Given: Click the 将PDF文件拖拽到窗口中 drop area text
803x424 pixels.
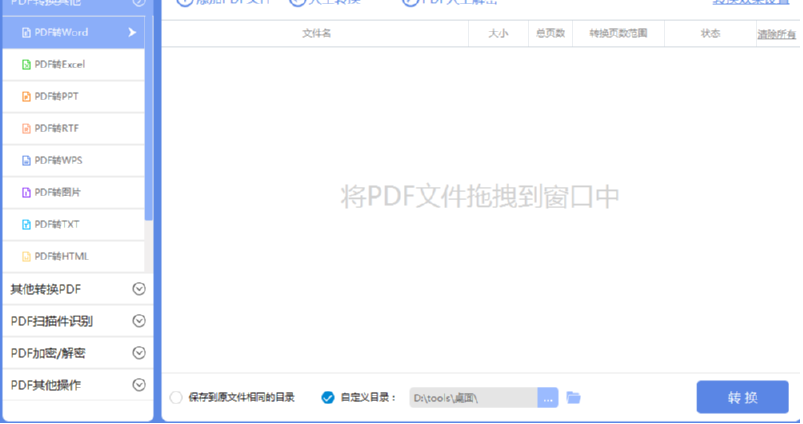Looking at the screenshot, I should (480, 197).
